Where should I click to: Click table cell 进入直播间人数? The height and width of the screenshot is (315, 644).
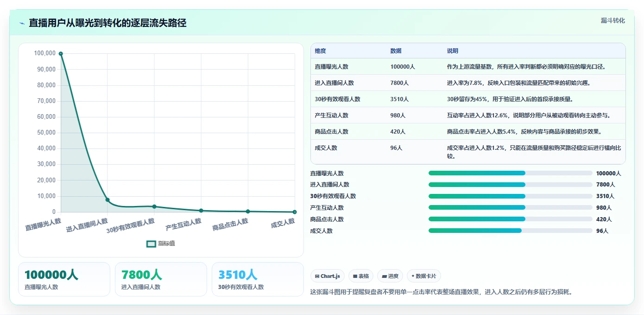coord(335,83)
